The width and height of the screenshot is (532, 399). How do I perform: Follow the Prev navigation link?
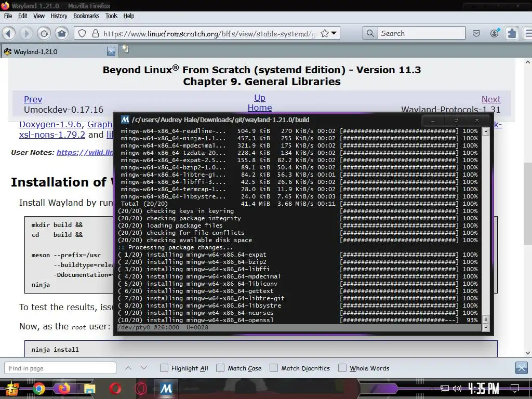click(x=33, y=99)
